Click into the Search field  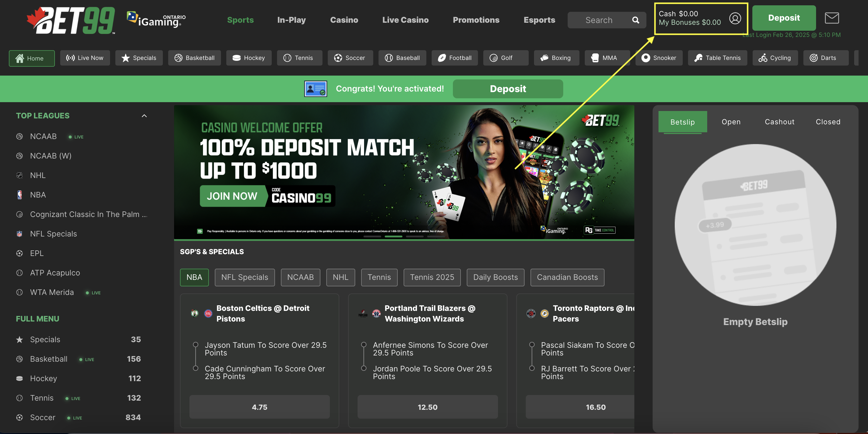598,20
